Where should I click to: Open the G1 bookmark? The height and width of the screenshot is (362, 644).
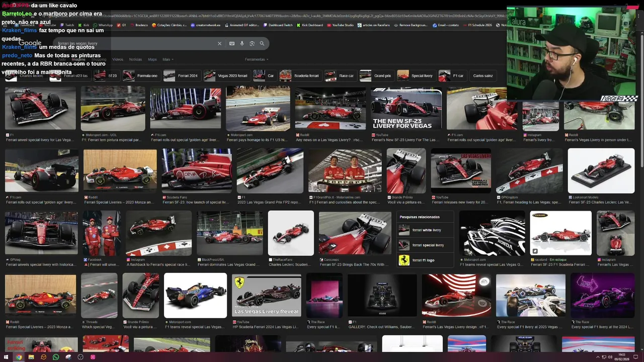[121, 25]
